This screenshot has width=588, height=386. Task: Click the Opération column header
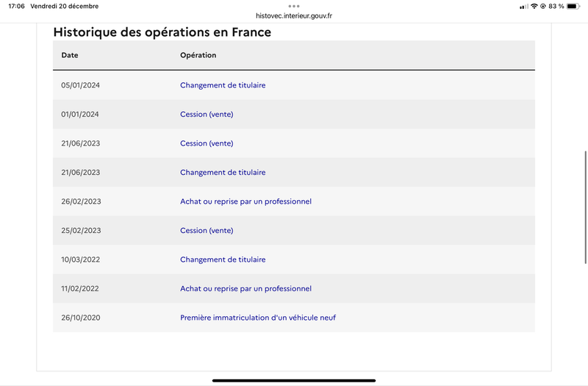[198, 55]
